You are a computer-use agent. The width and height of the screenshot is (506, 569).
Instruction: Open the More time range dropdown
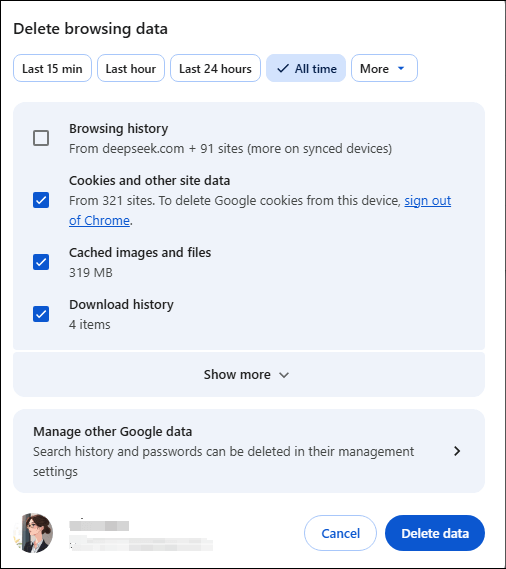pos(384,68)
